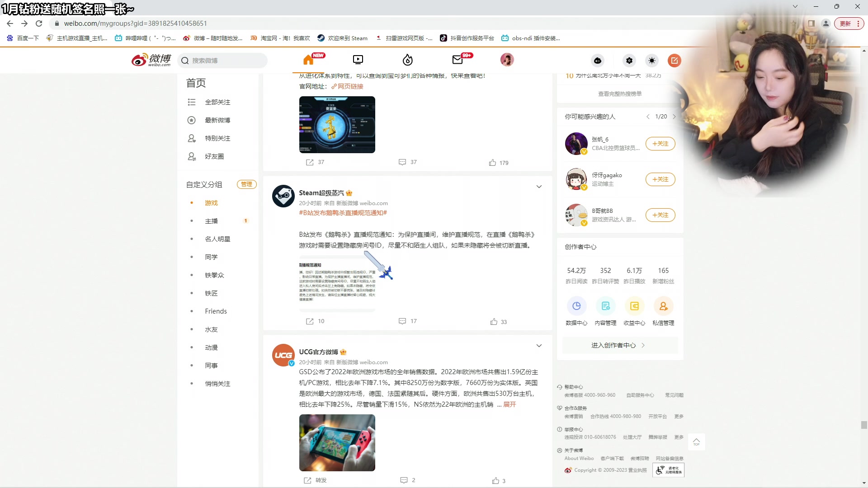Open profile avatar in Weibo header
The image size is (868, 488).
point(507,60)
